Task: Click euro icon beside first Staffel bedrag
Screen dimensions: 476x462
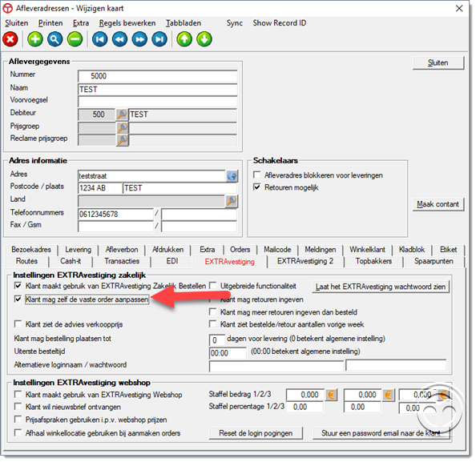Action: coord(332,395)
